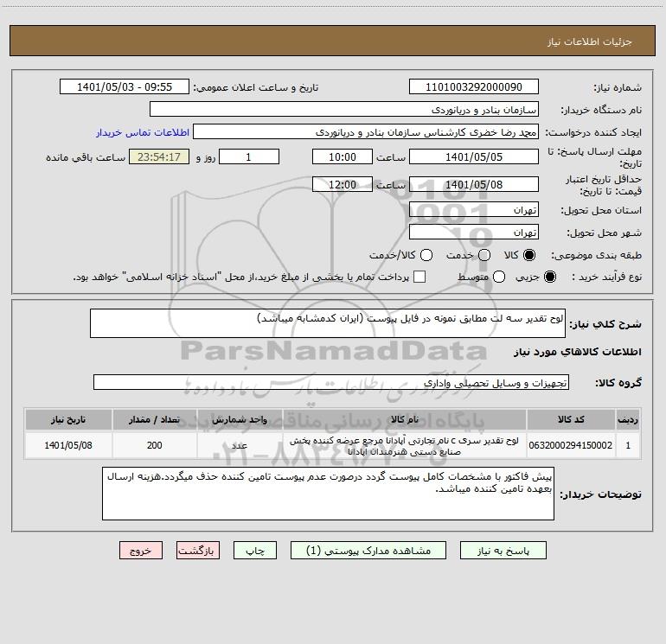666x644 pixels.
Task: Click the تاریخ نیاز column header
Action: click(68, 419)
